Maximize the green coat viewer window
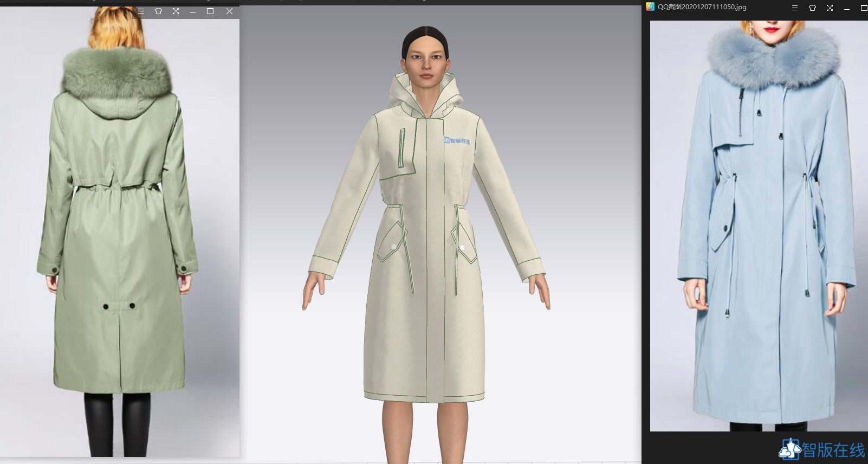 pyautogui.click(x=210, y=11)
